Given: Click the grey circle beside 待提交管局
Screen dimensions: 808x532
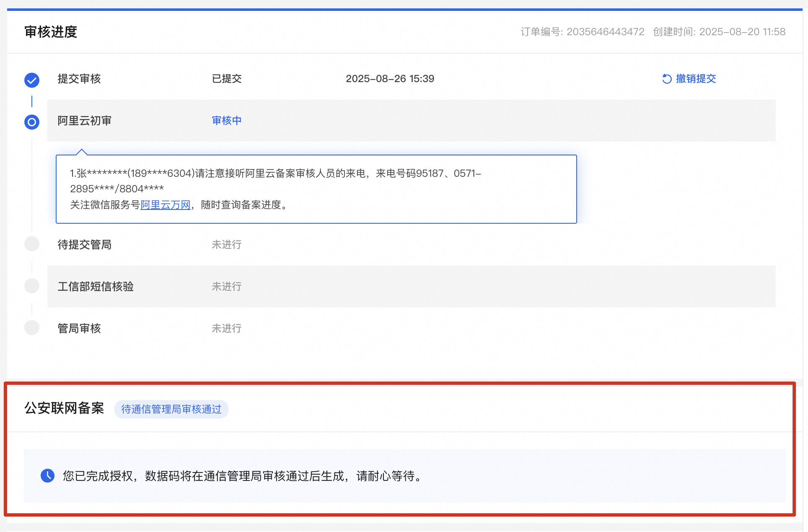Looking at the screenshot, I should [32, 244].
